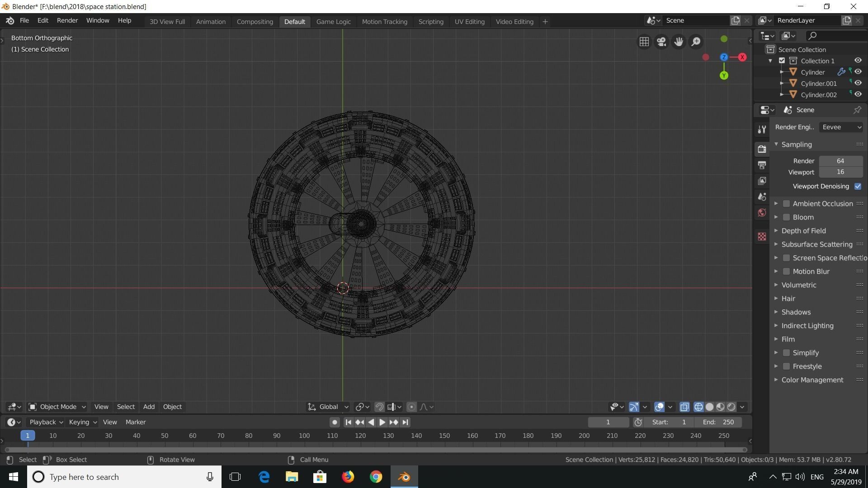Enable Ambient Occlusion checkbox

pos(786,204)
